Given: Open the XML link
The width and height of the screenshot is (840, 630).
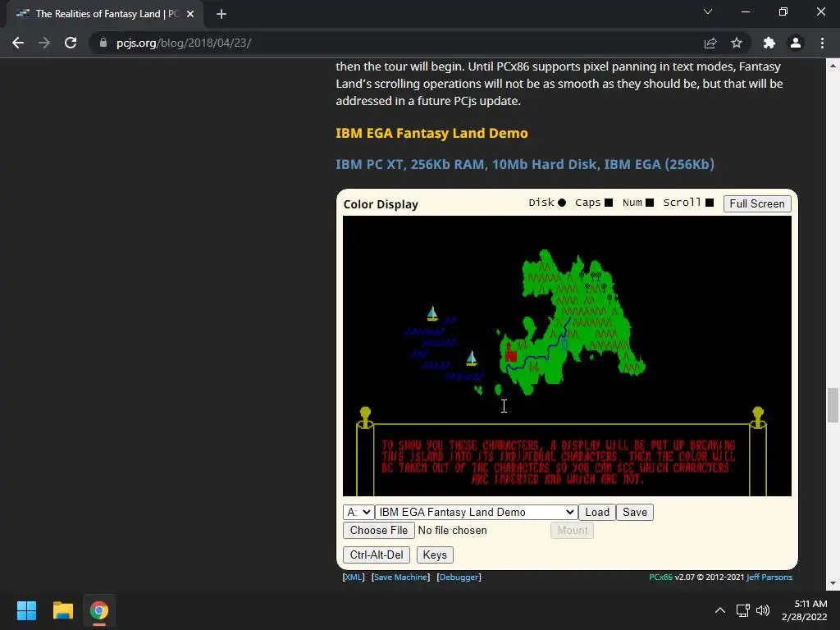Looking at the screenshot, I should pos(354,577).
